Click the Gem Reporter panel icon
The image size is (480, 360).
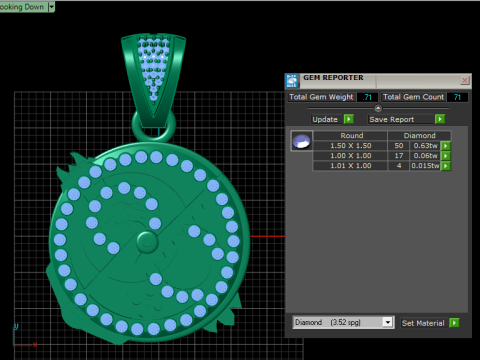click(292, 81)
